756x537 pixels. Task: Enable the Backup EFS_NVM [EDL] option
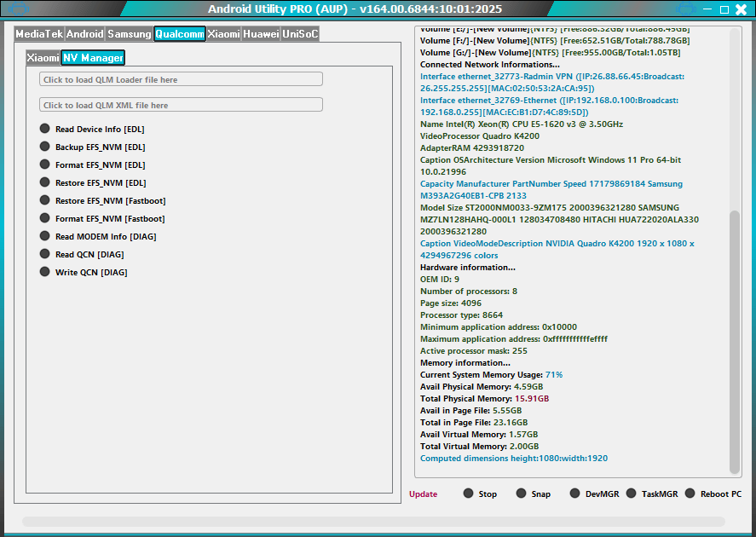tap(95, 147)
